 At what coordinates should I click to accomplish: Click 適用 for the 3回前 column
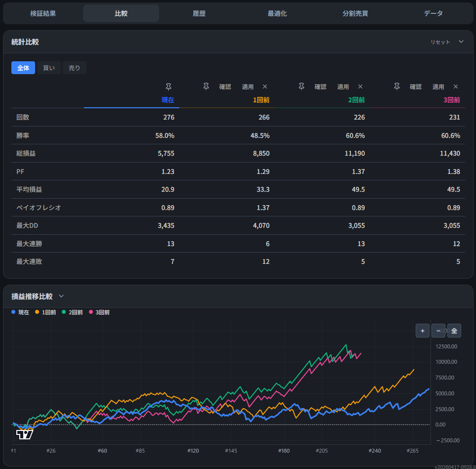pyautogui.click(x=438, y=87)
